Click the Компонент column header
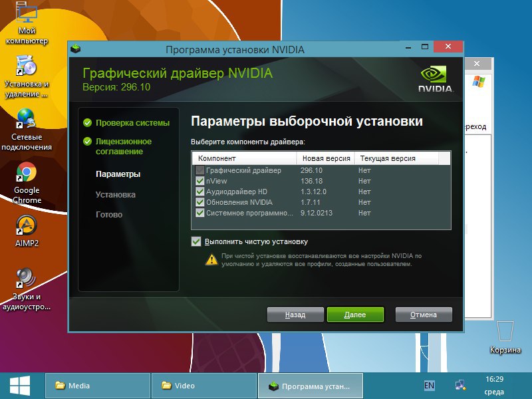The width and height of the screenshot is (532, 399). coord(245,158)
